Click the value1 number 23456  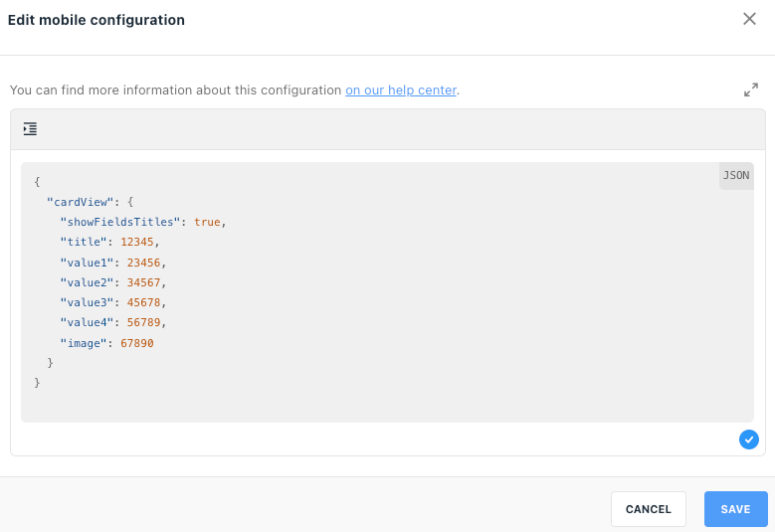(x=143, y=263)
